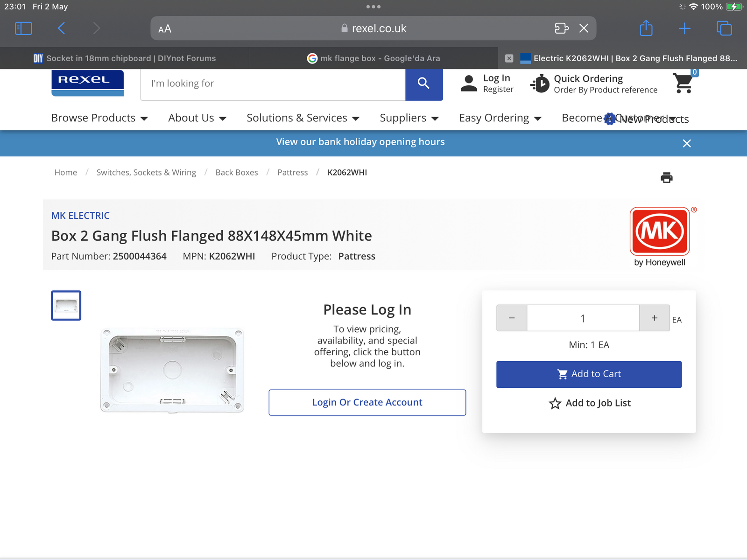This screenshot has height=560, width=747.
Task: Click the blue search magnifier button
Action: 423,84
